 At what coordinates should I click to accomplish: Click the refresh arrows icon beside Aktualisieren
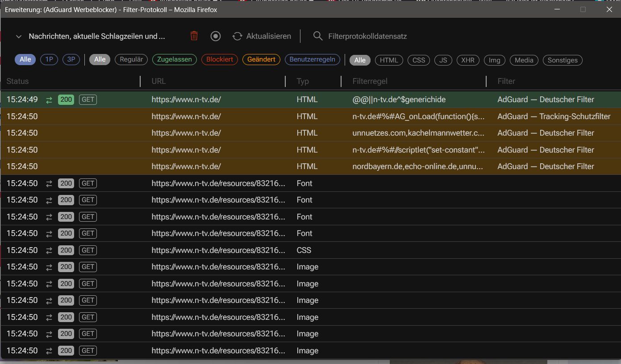237,36
